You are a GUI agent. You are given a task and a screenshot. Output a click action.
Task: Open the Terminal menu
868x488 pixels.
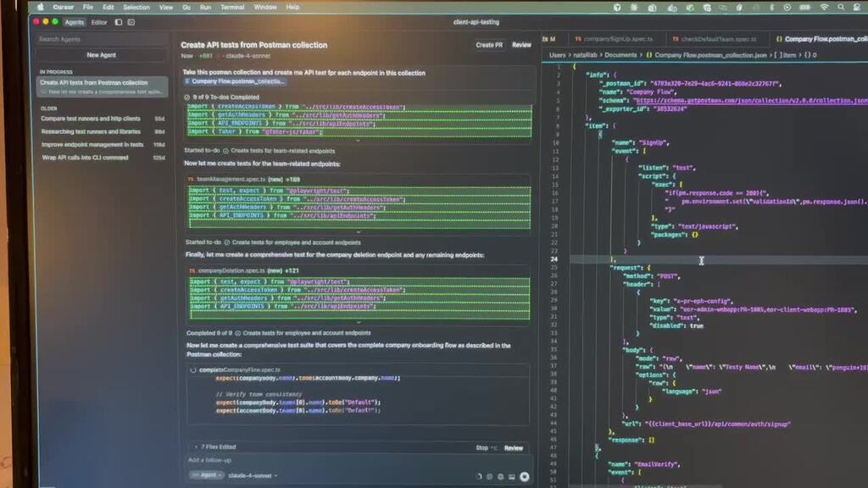coord(232,7)
